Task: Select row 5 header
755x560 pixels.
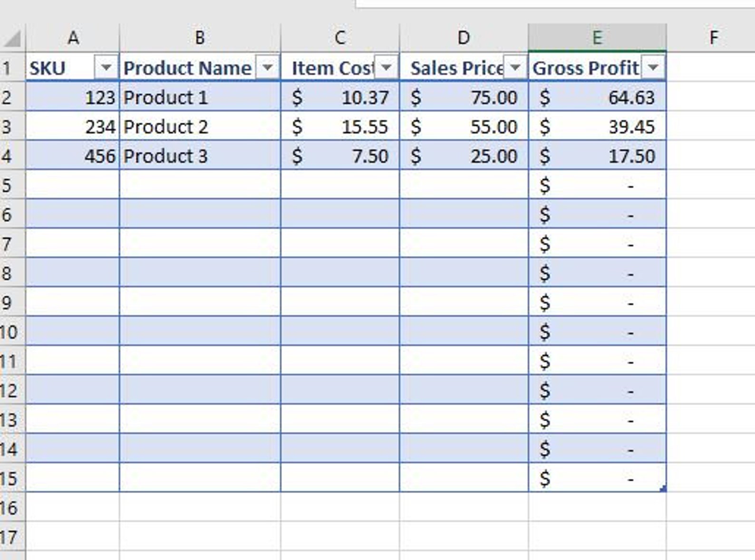Action: 12,185
